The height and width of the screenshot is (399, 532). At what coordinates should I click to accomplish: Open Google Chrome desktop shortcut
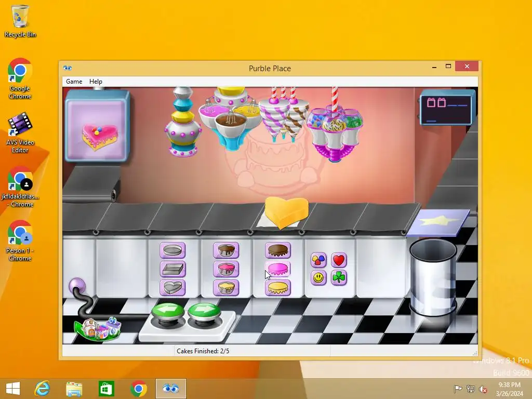pyautogui.click(x=20, y=79)
